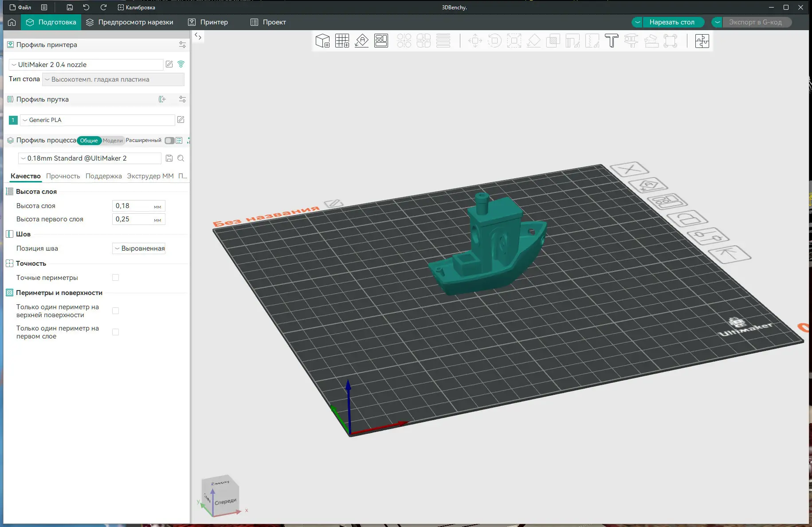
Task: Click the Высота слоя input field
Action: 133,206
